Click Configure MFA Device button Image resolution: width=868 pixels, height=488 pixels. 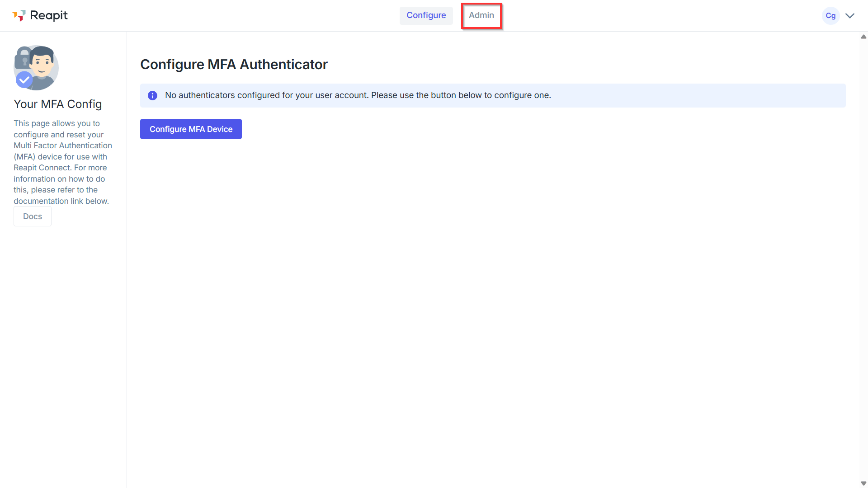191,129
